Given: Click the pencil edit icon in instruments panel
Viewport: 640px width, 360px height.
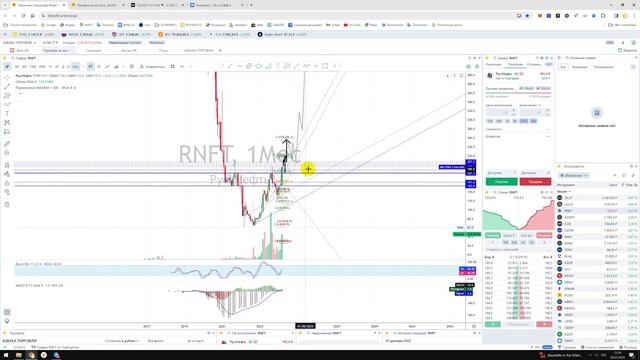Looking at the screenshot, I should [x=633, y=176].
